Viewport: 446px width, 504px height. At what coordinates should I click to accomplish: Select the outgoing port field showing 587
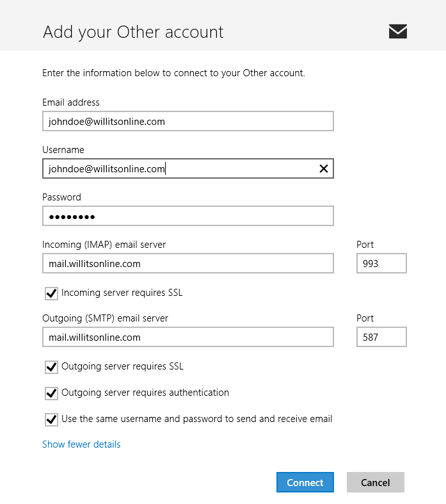pos(381,337)
